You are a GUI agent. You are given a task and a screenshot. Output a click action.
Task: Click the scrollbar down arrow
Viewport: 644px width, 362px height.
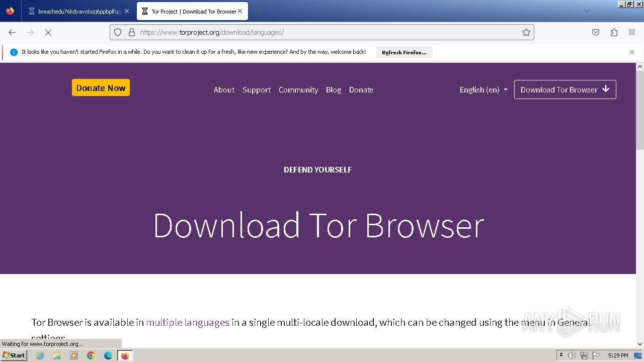tap(640, 344)
